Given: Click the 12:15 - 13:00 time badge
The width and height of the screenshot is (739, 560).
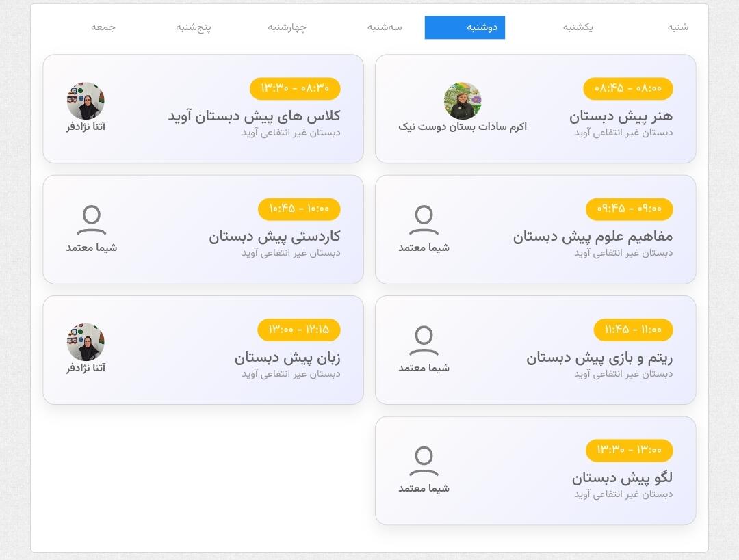Looking at the screenshot, I should tap(299, 329).
